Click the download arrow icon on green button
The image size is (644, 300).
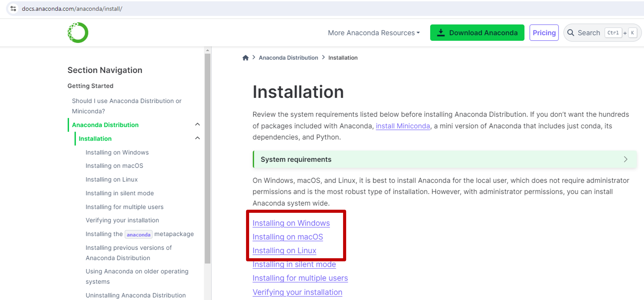(x=441, y=33)
